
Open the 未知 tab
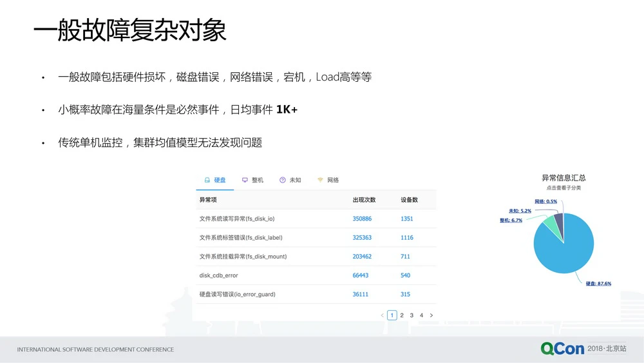[x=290, y=180]
